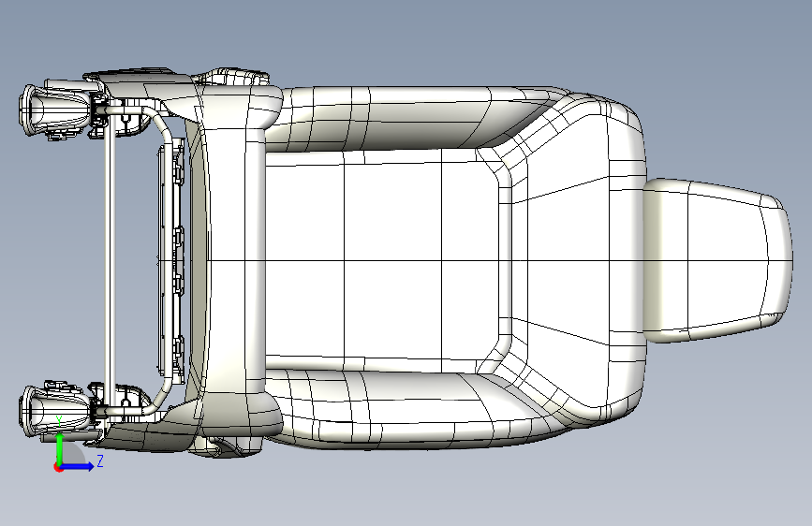
Task: Click the green Y axis arrow of the triad
Action: (60, 449)
